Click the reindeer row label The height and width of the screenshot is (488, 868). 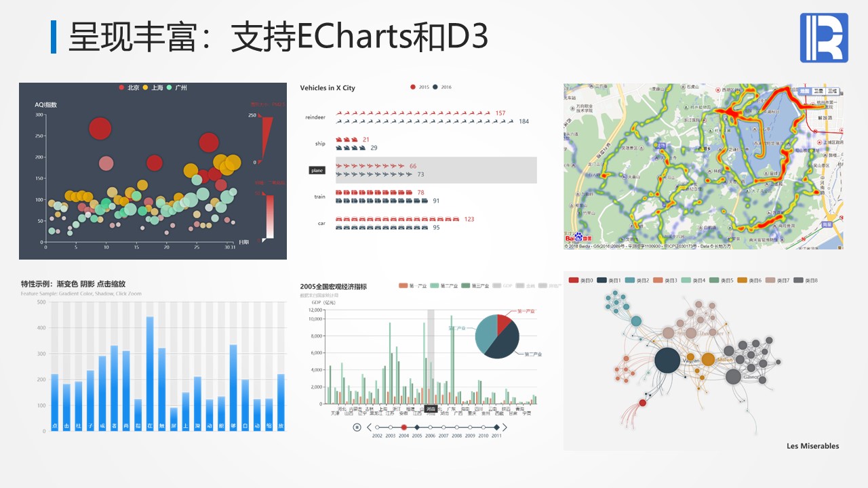[x=315, y=117]
